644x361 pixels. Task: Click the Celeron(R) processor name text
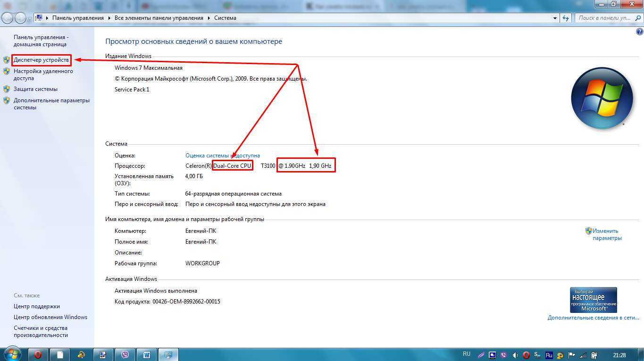pos(199,166)
